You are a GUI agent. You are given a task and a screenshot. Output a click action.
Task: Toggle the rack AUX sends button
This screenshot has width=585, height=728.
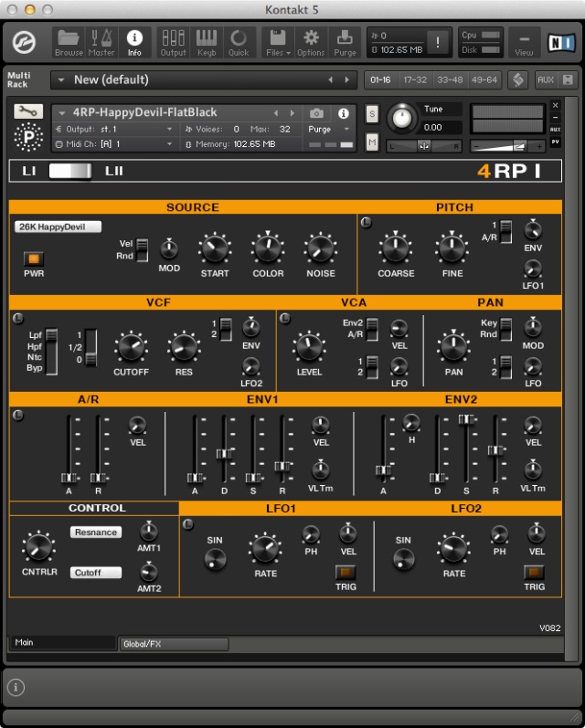pos(546,79)
